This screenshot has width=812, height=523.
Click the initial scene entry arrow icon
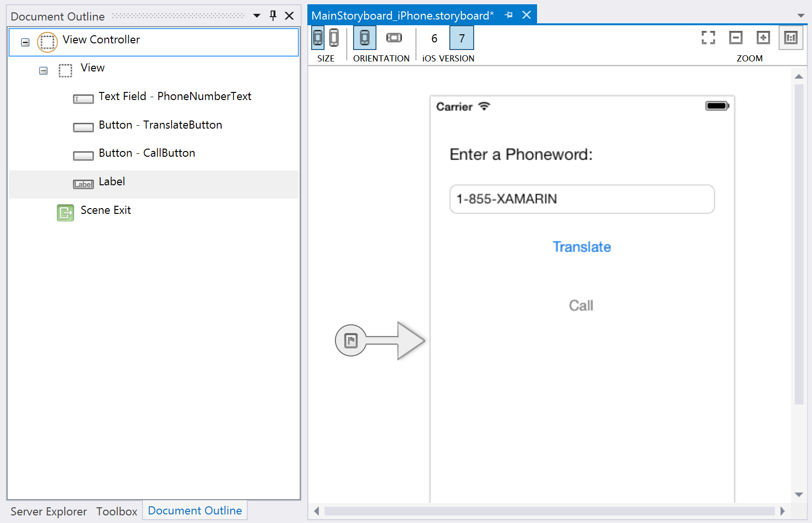click(x=351, y=341)
